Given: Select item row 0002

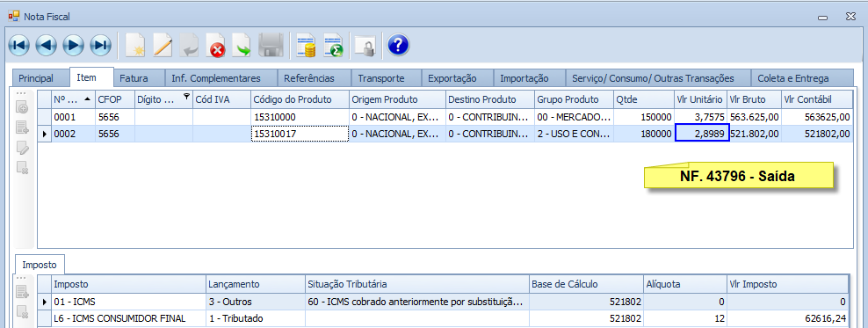Looking at the screenshot, I should point(445,134).
